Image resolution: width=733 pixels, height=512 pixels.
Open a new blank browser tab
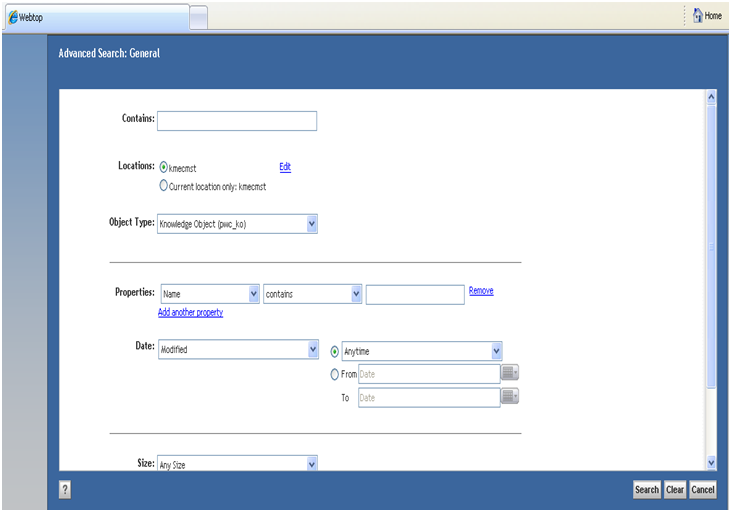(x=199, y=19)
